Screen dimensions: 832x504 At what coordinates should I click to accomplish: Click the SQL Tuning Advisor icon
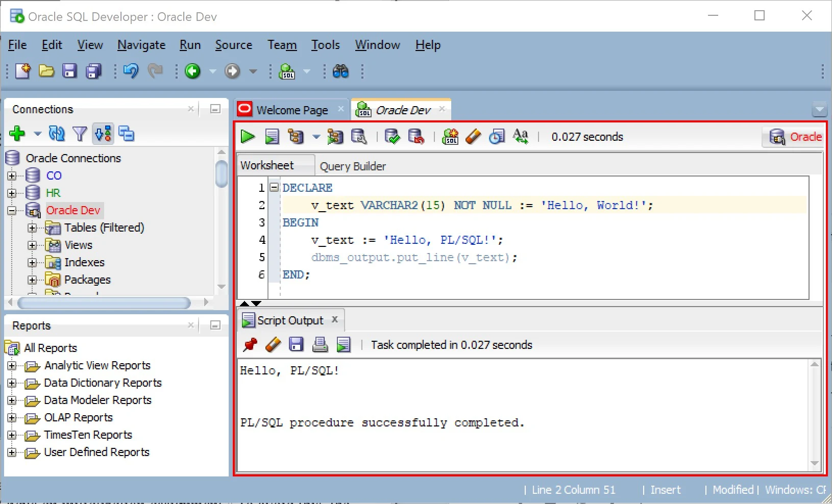[359, 136]
